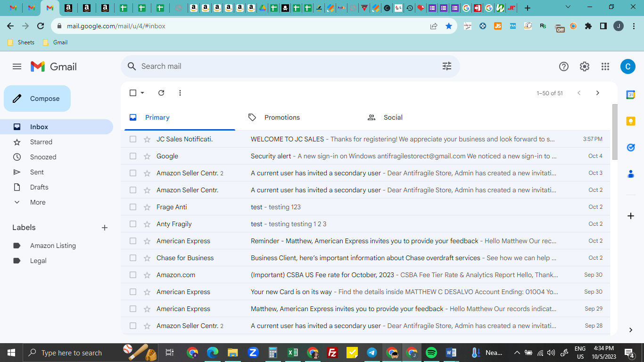Select the Amazon.com CSBA email checkbox

pos(133,275)
